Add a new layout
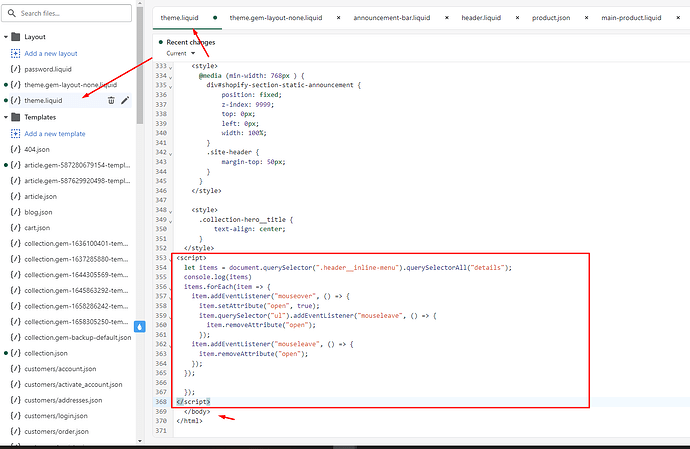Image resolution: width=690 pixels, height=449 pixels. (x=51, y=53)
